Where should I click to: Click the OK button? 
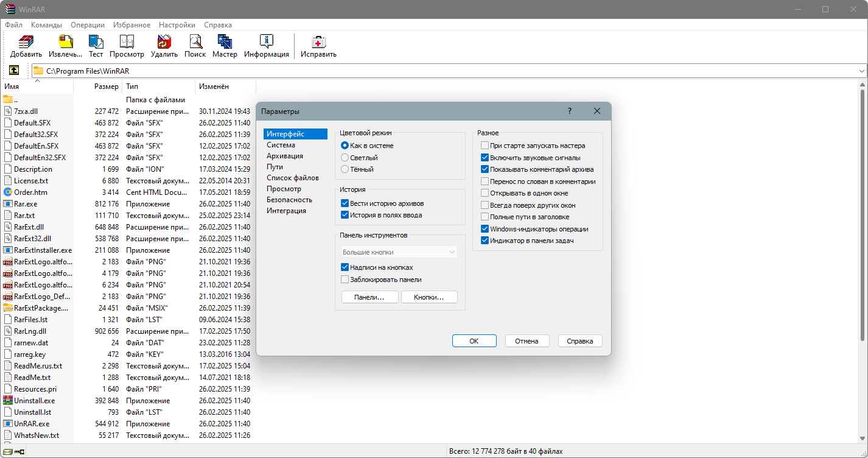(x=474, y=341)
